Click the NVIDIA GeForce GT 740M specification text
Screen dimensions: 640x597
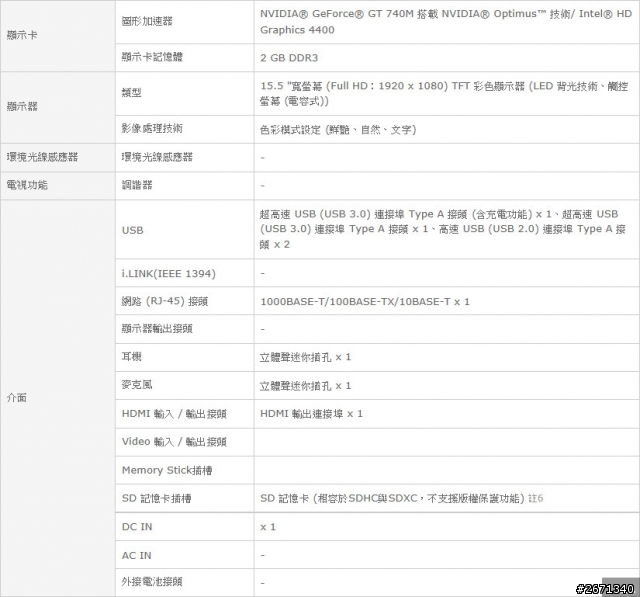[x=446, y=22]
